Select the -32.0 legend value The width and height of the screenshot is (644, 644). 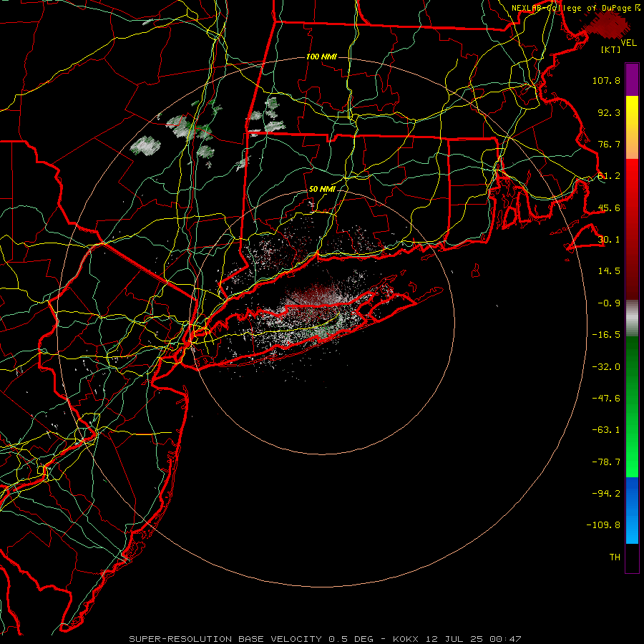tap(606, 367)
